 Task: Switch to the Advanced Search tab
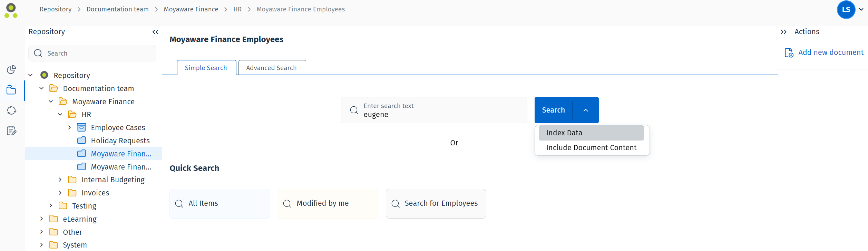(x=271, y=68)
